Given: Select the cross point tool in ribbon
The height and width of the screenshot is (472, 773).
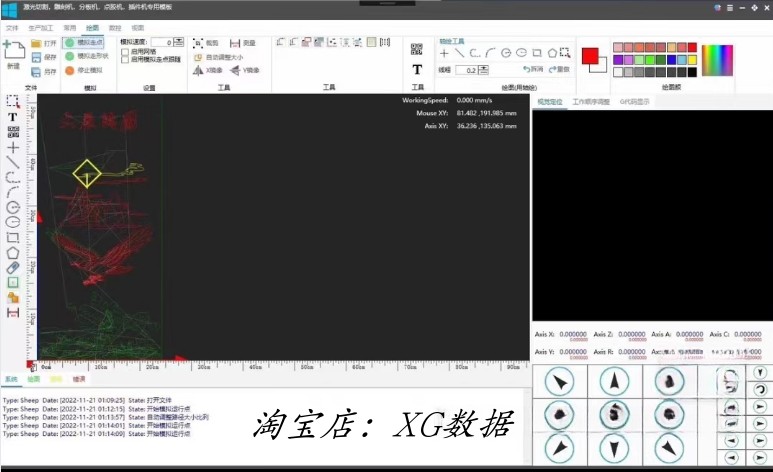Looking at the screenshot, I should 444,53.
